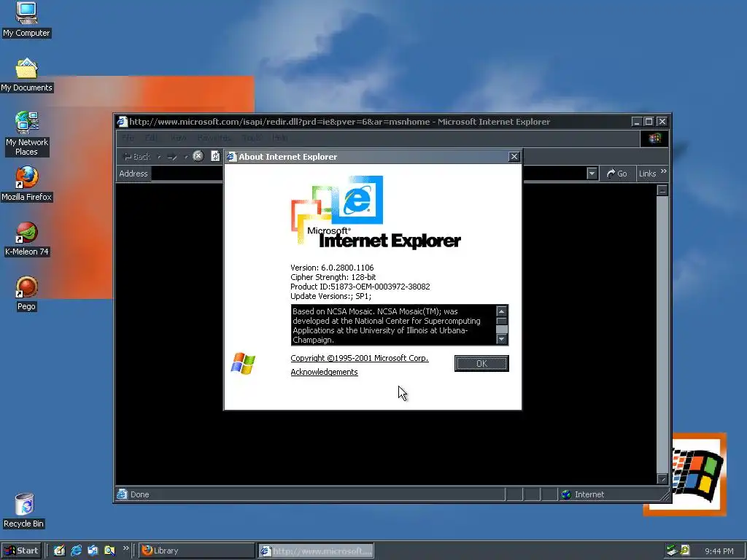Click the Update Versions:; SP1; text
Screen dimensions: 747x560
click(x=330, y=296)
